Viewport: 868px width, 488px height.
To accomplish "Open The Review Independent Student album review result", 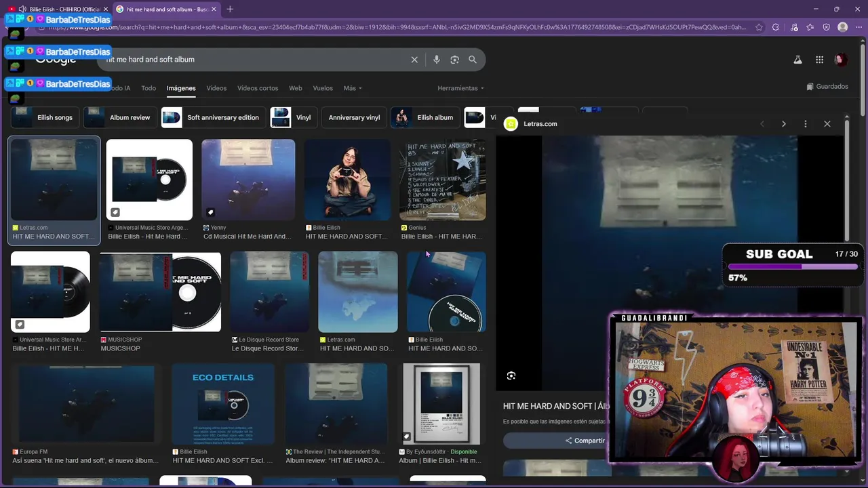I will click(336, 404).
